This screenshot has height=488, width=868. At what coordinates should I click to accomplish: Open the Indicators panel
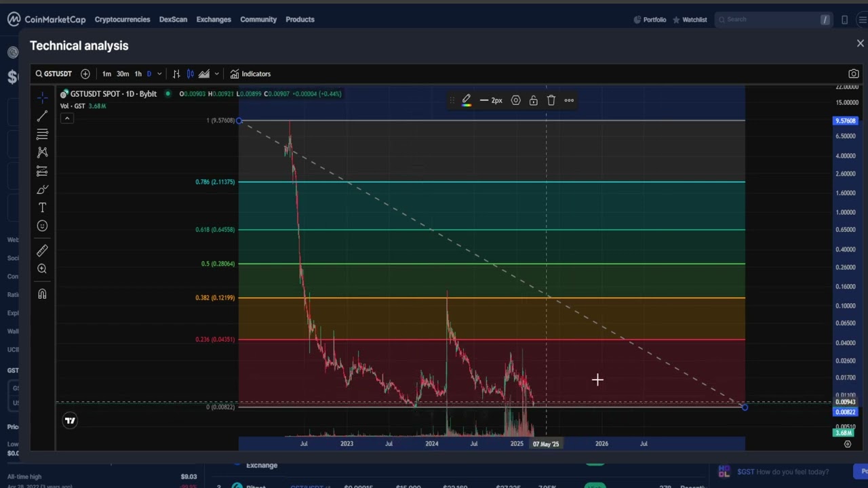(x=250, y=74)
